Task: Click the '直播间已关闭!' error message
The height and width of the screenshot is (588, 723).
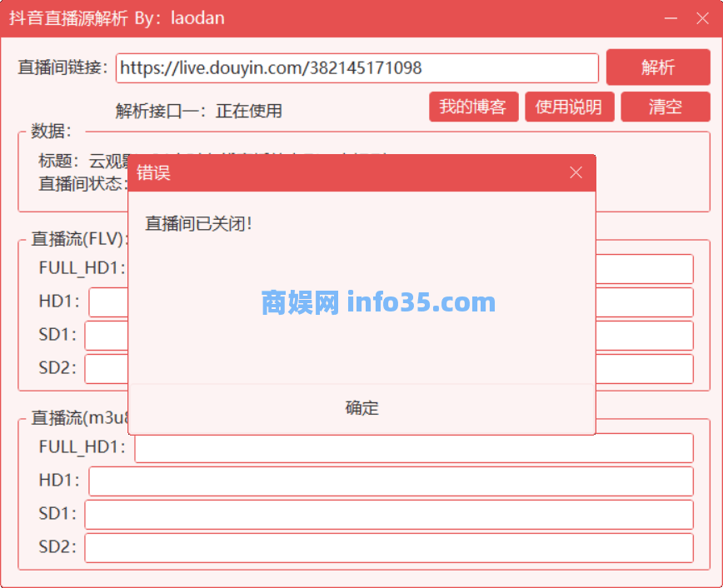Action: [199, 224]
